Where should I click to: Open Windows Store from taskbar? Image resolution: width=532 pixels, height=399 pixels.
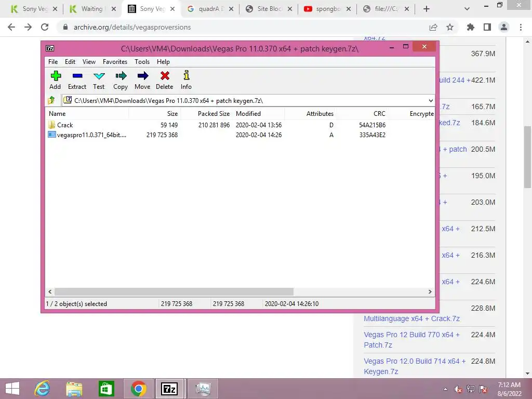coord(106,389)
